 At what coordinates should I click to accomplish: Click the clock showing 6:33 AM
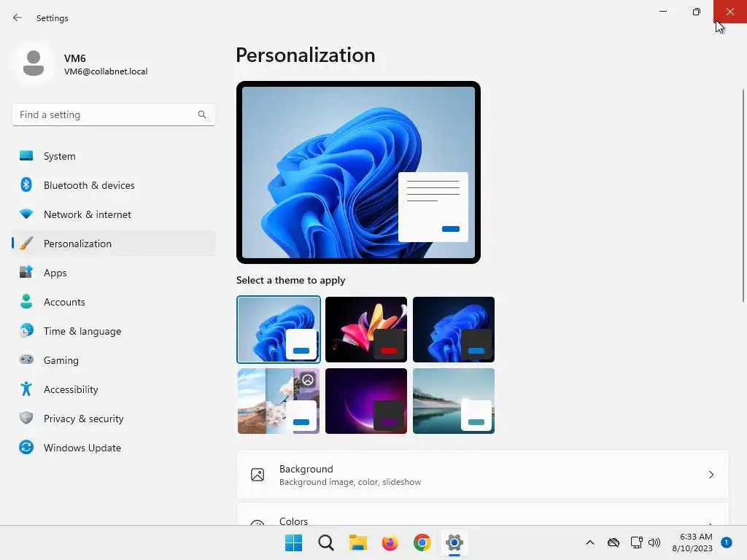pos(696,537)
